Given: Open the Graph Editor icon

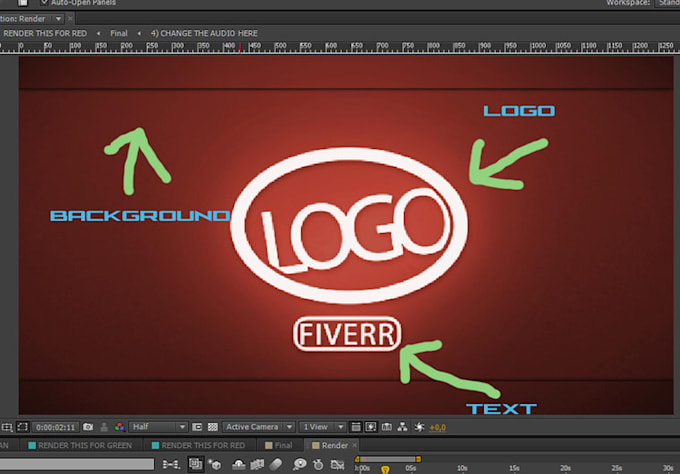Looking at the screenshot, I should click(x=337, y=465).
